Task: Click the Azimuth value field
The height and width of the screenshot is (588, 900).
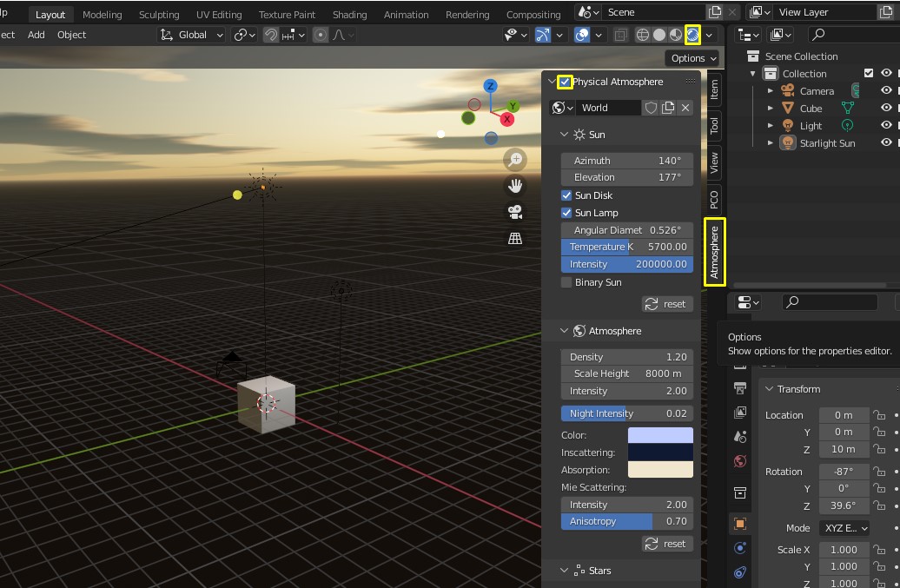Action: pyautogui.click(x=627, y=161)
